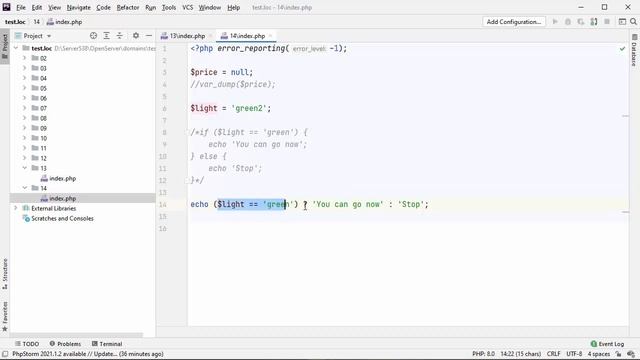Screen dimensions: 640x360
Task: Open the Event Log panel
Action: click(x=607, y=344)
